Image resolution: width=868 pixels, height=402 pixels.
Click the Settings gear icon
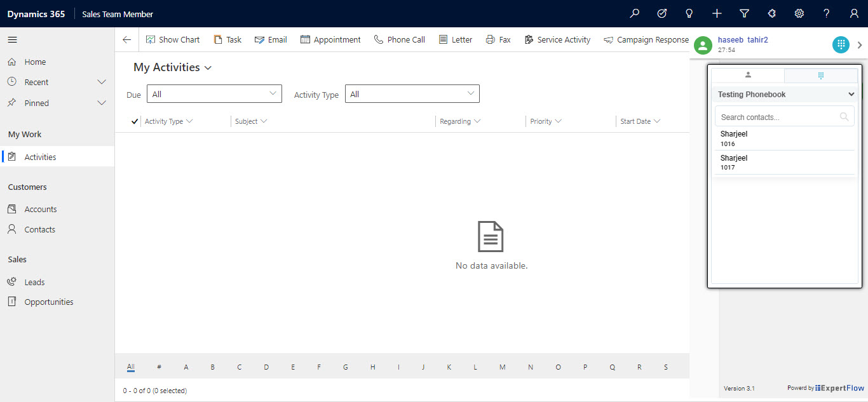point(799,13)
